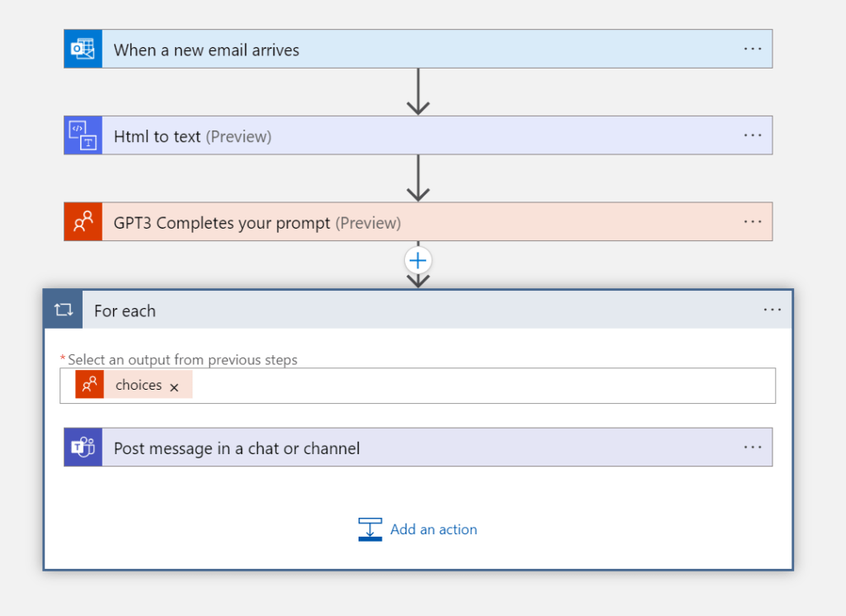
Task: Remove the choices token with its x
Action: click(174, 387)
